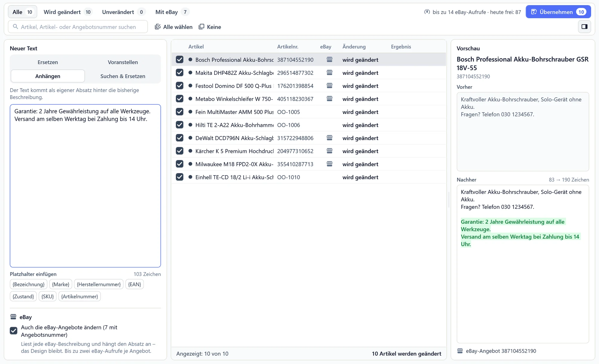The height and width of the screenshot is (364, 599).
Task: Click the eBay store icon in Makita row
Action: [x=329, y=73]
